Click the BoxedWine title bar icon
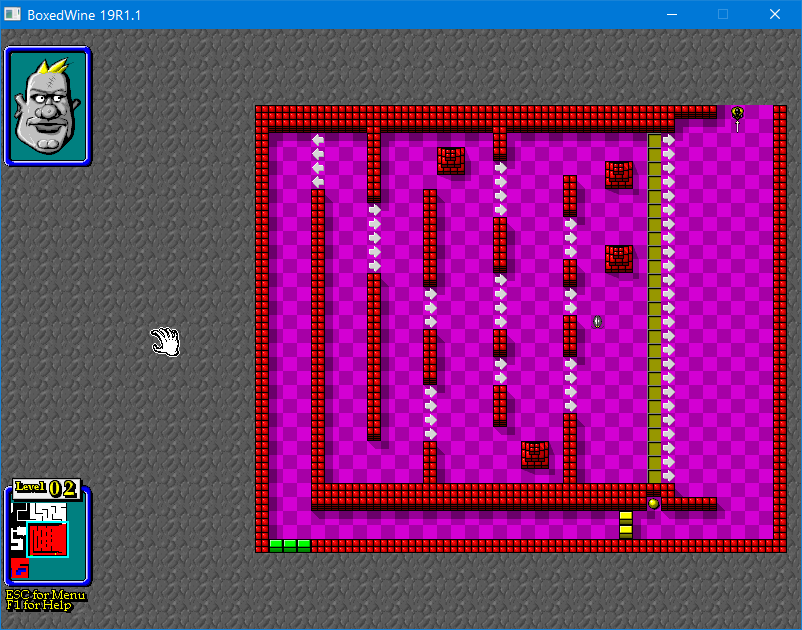 pos(12,14)
